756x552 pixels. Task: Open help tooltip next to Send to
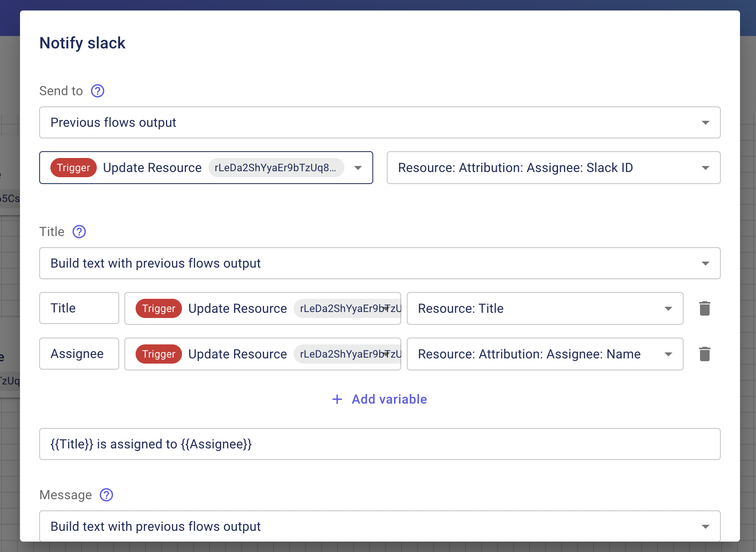pyautogui.click(x=98, y=91)
